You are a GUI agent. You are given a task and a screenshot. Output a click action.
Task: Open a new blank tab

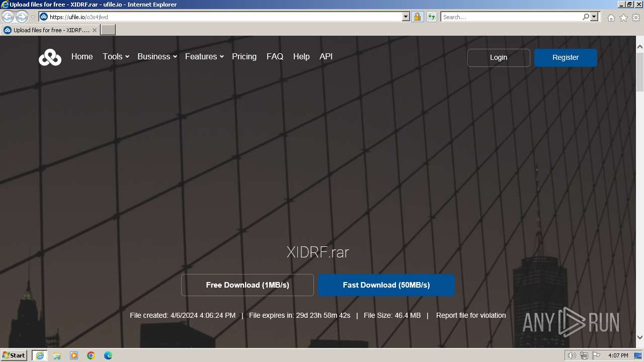pyautogui.click(x=108, y=30)
